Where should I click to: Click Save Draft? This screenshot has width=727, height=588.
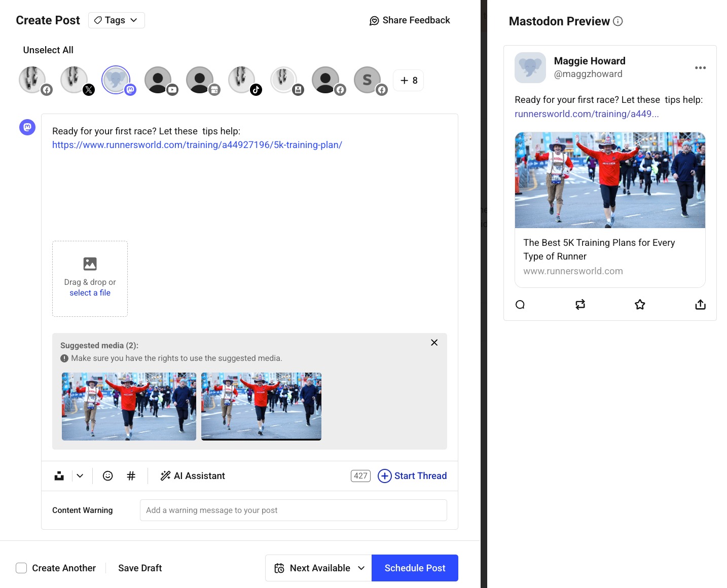pos(140,568)
